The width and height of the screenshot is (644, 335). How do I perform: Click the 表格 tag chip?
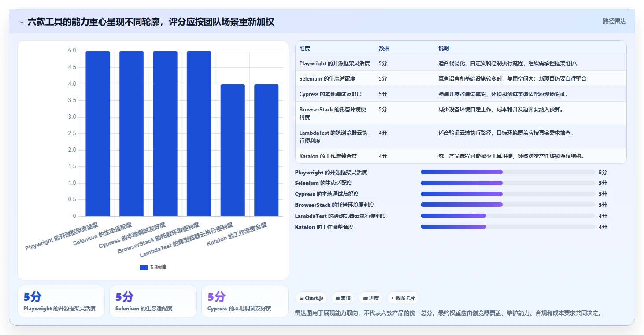click(343, 298)
